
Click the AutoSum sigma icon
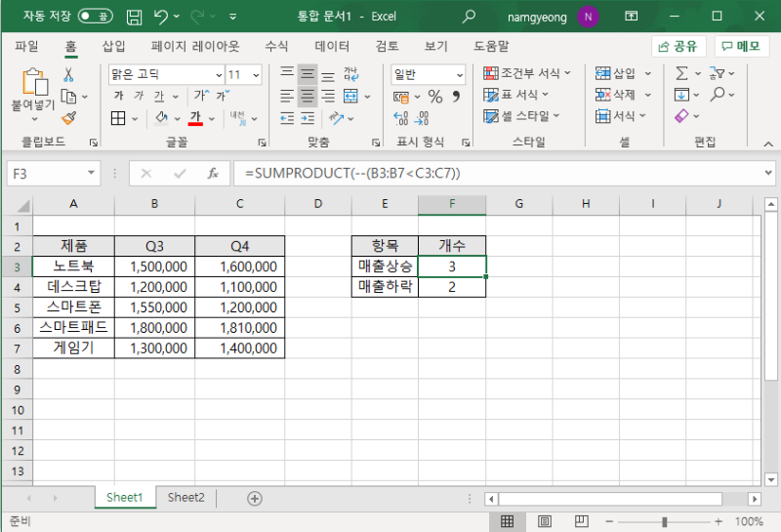pos(681,73)
